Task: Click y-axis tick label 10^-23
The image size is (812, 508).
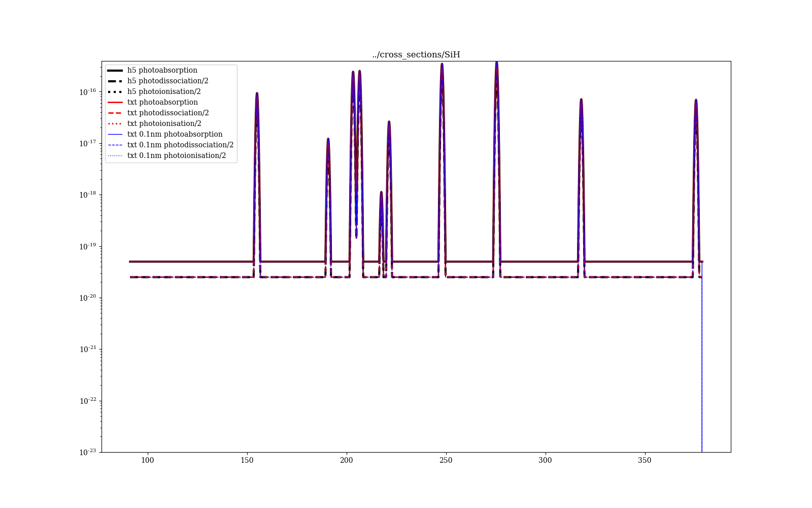Action: coord(88,452)
